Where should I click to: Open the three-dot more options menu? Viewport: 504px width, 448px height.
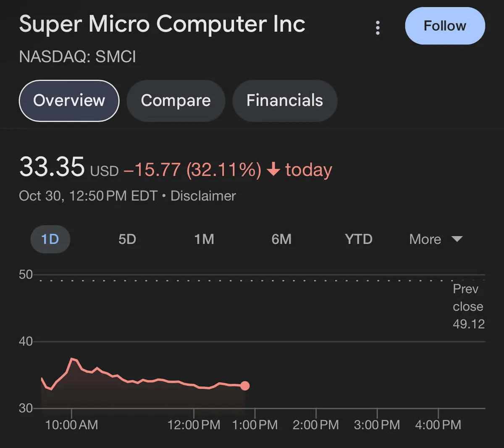pos(378,28)
